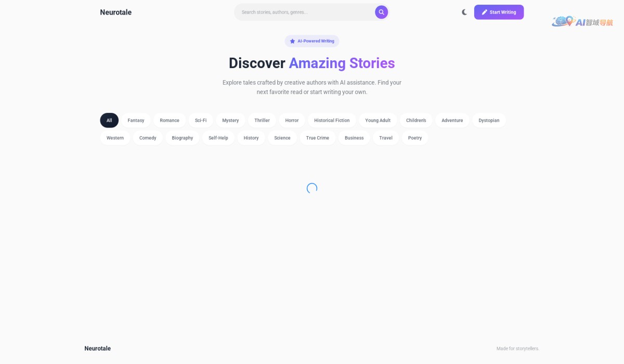
Task: Click the AI-Powered Writing star badge
Action: pos(312,41)
